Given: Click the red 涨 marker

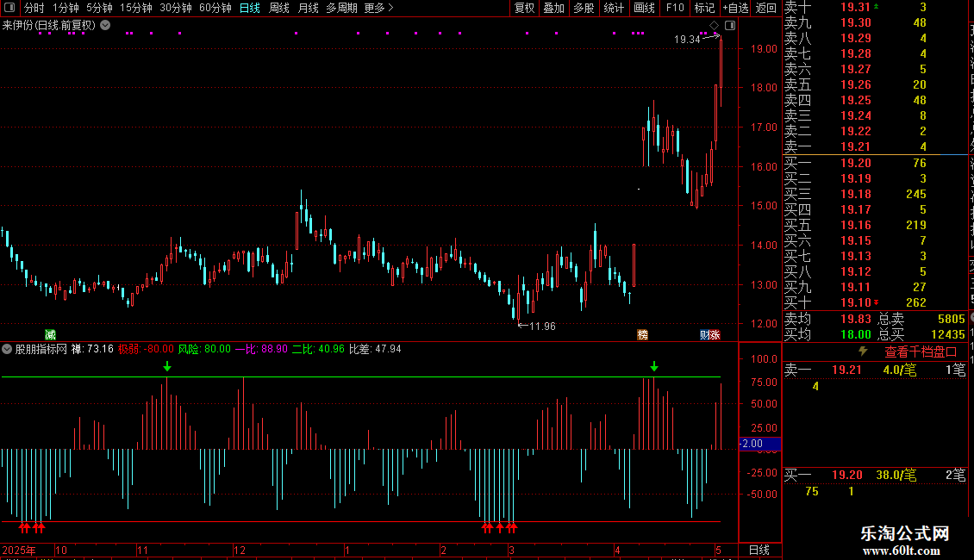Looking at the screenshot, I should coord(715,334).
